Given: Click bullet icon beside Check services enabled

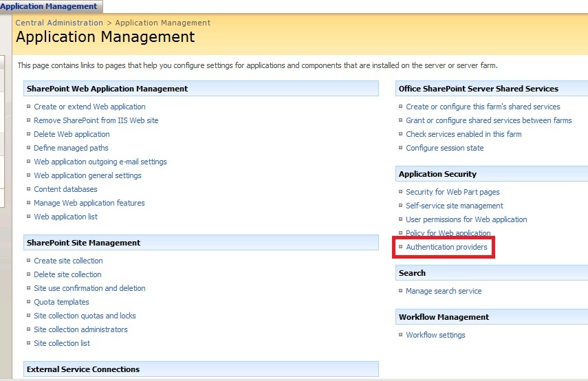Looking at the screenshot, I should point(400,133).
